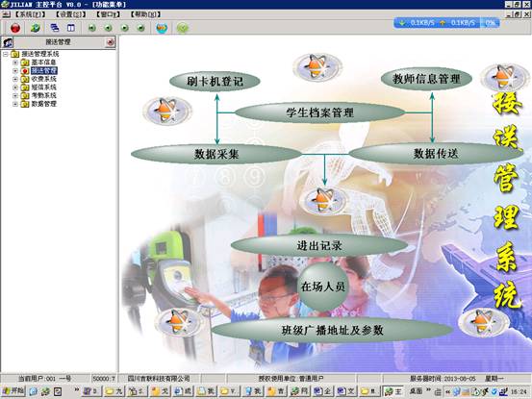Expand the 基本信息 tree node
Image resolution: width=532 pixels, height=399 pixels.
click(15, 62)
